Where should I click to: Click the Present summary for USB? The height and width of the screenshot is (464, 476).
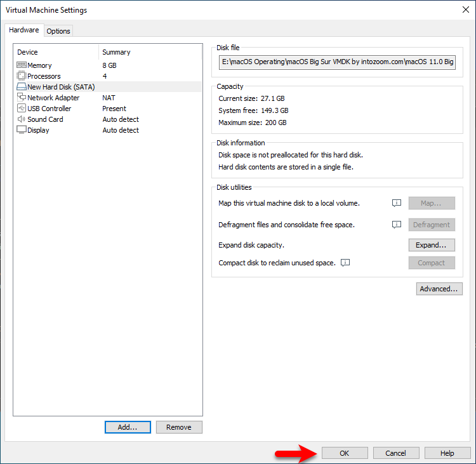[x=114, y=109]
